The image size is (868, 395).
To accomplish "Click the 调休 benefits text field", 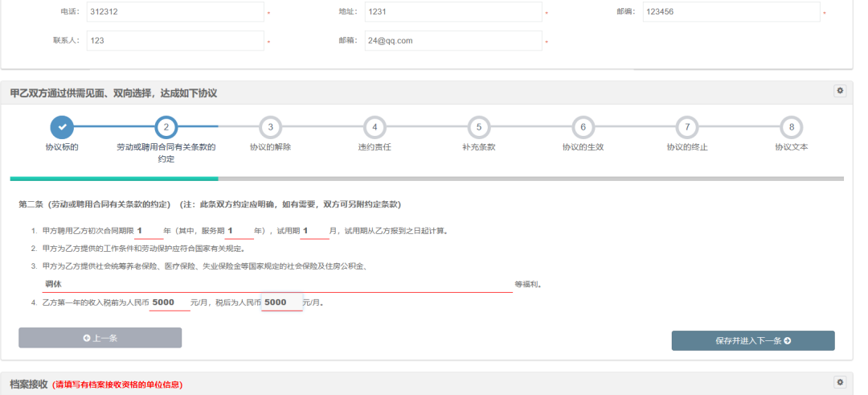I will point(277,284).
